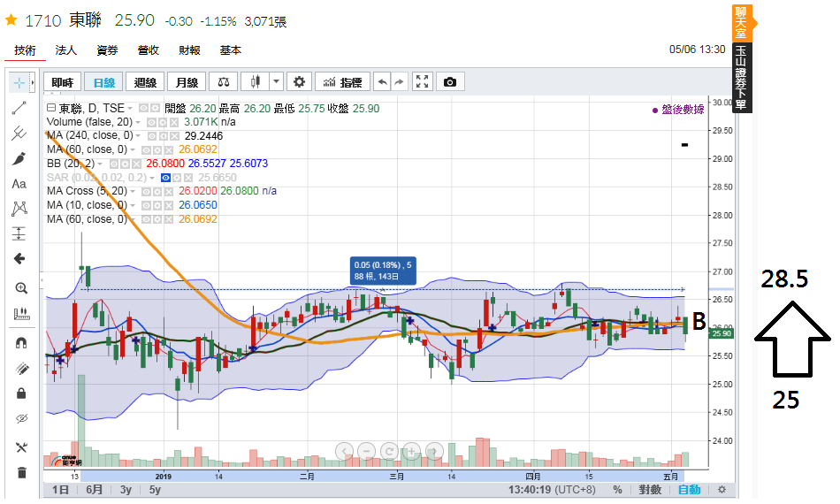Collapse the indicator legend box

(51, 108)
